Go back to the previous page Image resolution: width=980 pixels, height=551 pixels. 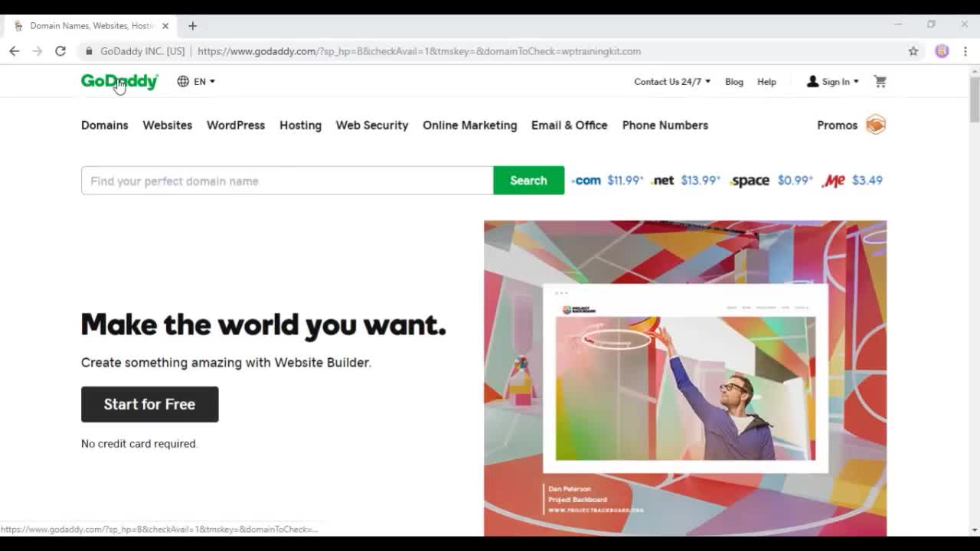pos(15,51)
